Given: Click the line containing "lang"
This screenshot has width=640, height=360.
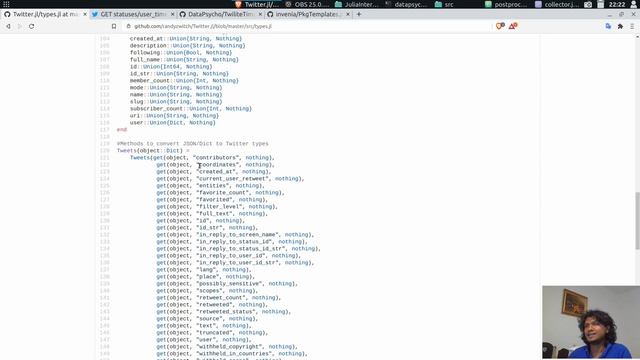Looking at the screenshot, I should click(204, 270).
